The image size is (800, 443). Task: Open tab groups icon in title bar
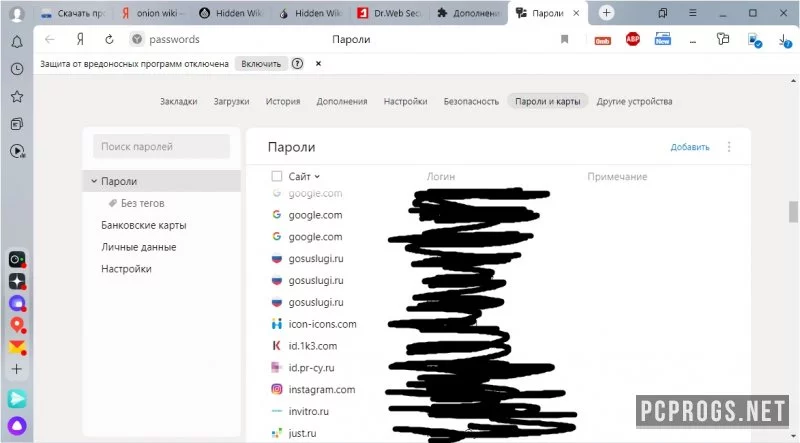(x=662, y=13)
